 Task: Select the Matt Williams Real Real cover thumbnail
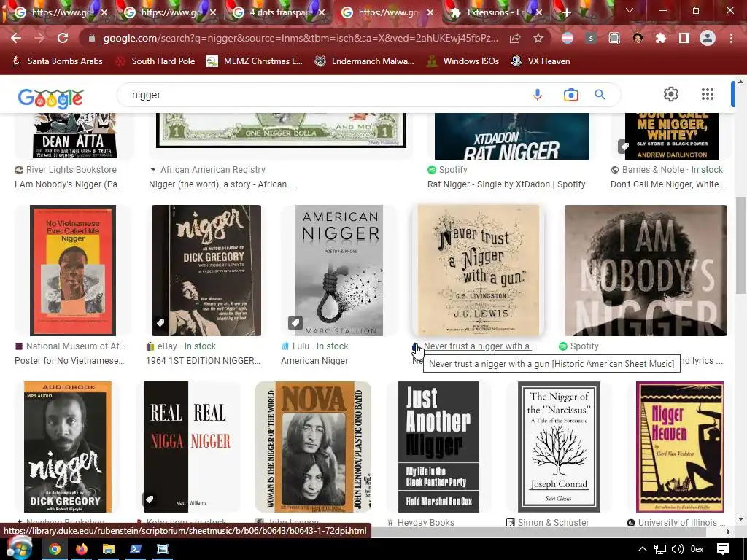(188, 447)
